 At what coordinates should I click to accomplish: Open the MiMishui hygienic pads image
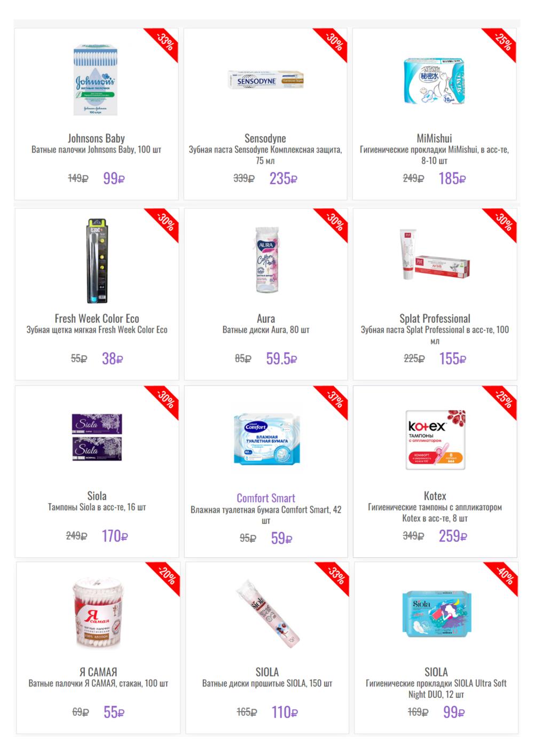(435, 81)
